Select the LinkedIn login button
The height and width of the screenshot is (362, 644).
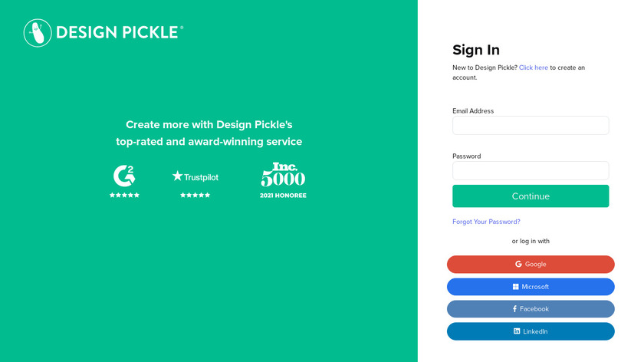point(531,331)
